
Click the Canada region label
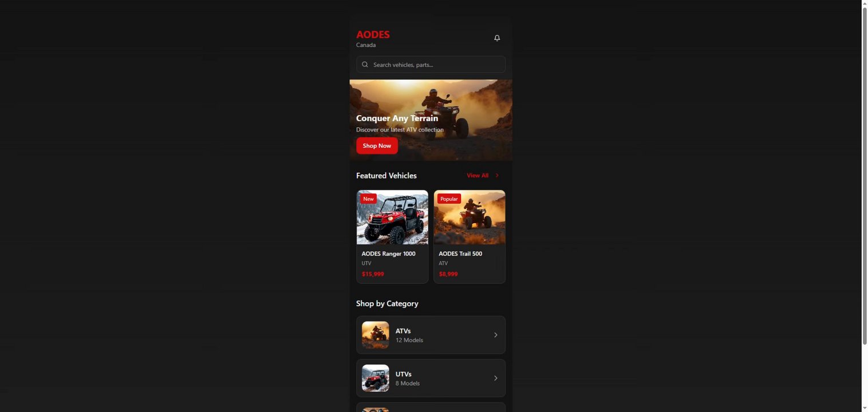point(366,45)
